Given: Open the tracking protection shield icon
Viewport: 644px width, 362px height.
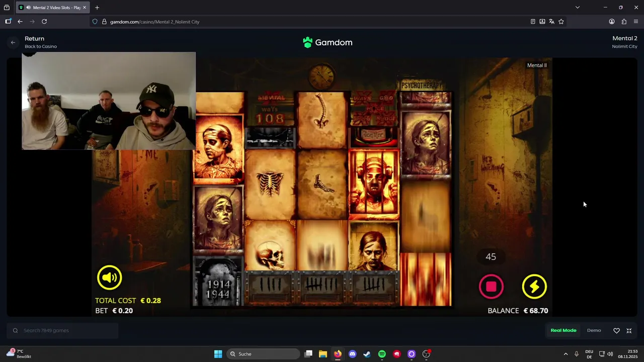Looking at the screenshot, I should click(95, 22).
